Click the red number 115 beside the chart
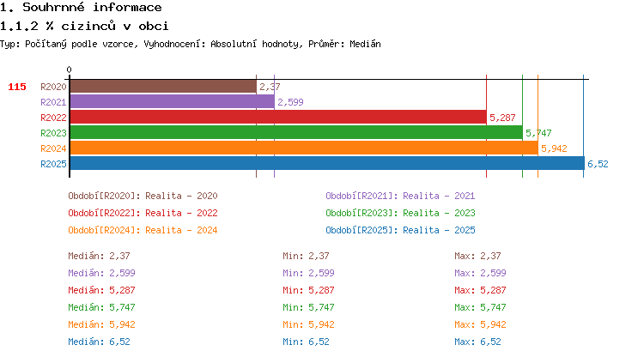The image size is (644, 357). pyautogui.click(x=17, y=87)
